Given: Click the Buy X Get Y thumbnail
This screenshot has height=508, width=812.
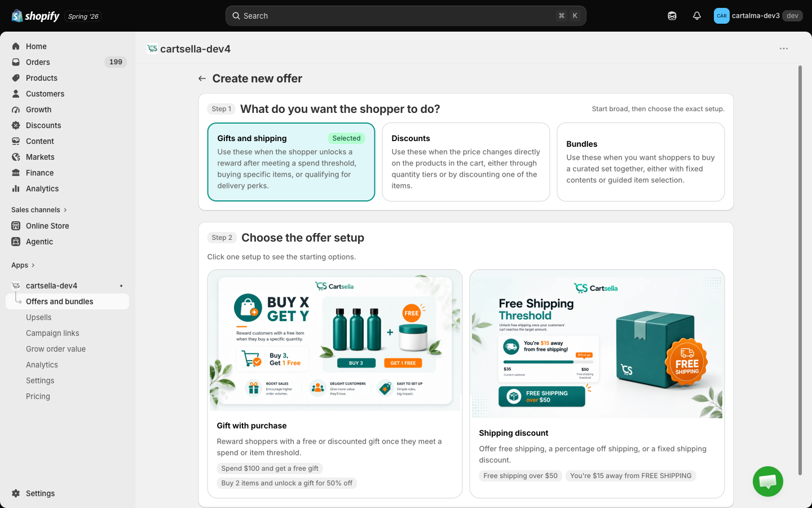Looking at the screenshot, I should (335, 341).
